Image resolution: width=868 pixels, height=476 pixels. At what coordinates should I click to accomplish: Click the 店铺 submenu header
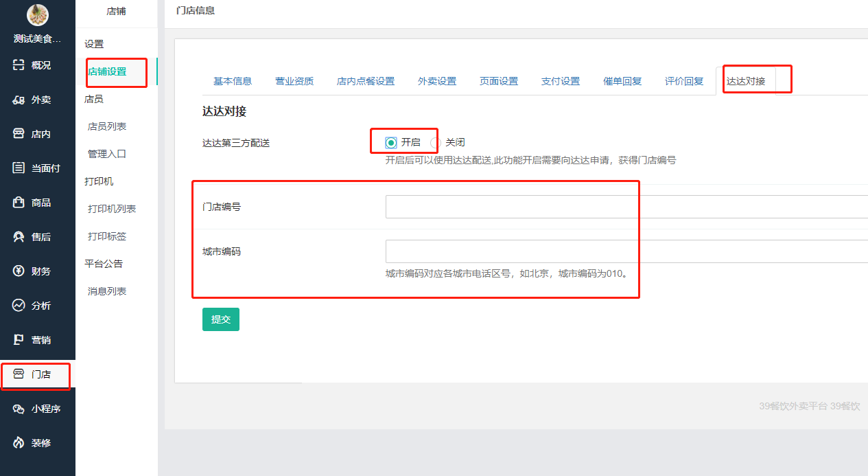[x=117, y=11]
